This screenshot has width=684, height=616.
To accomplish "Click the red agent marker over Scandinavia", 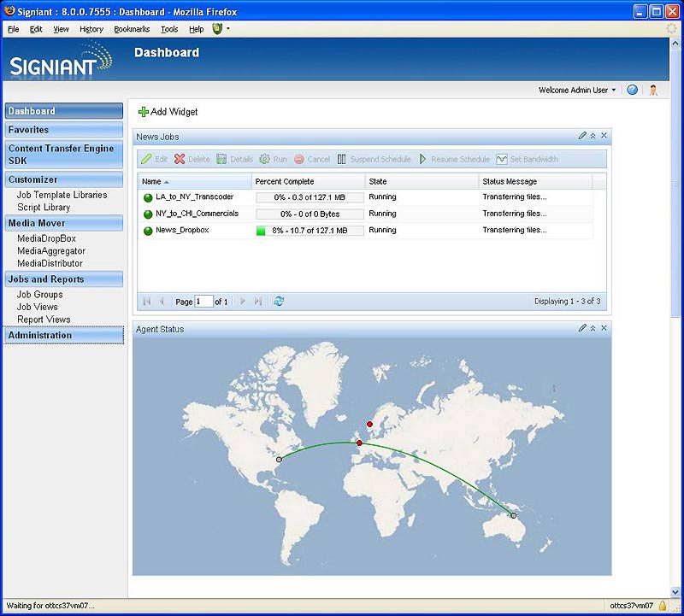I will [369, 425].
